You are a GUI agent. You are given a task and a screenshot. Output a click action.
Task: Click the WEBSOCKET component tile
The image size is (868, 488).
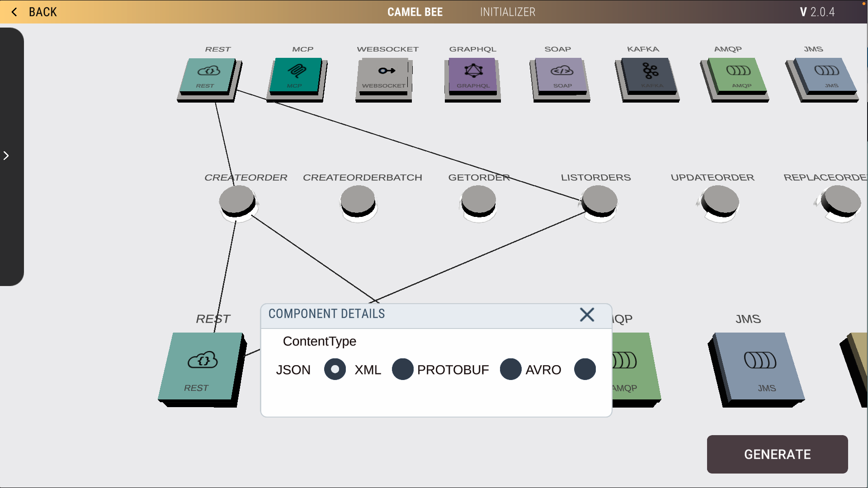(x=383, y=77)
